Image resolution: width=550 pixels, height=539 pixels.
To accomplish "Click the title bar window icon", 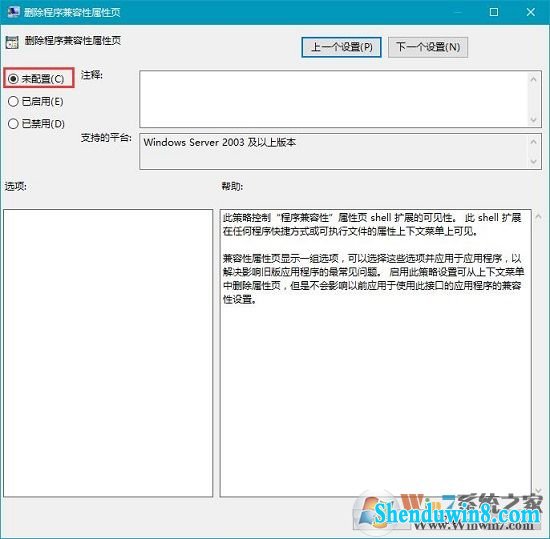I will [13, 12].
